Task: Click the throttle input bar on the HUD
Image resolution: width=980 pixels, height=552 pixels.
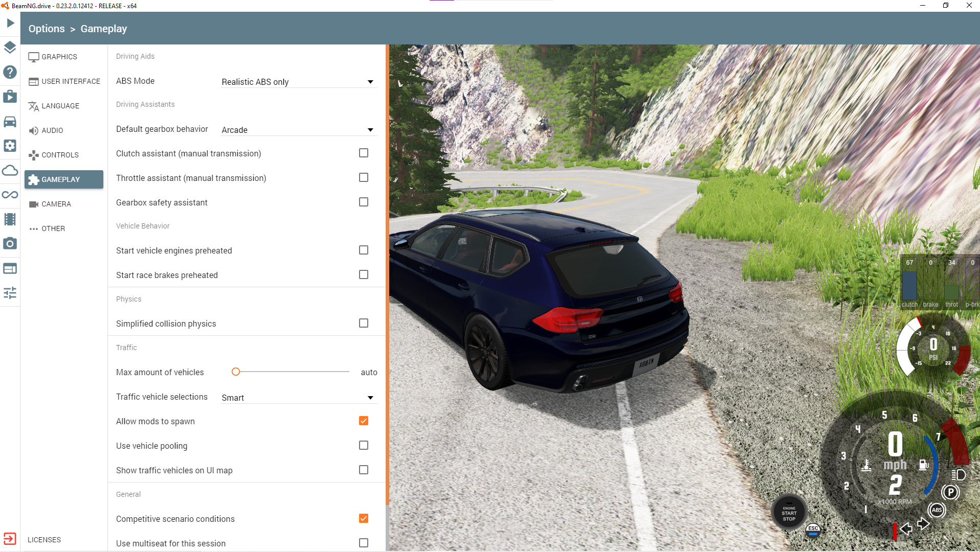Action: [951, 292]
